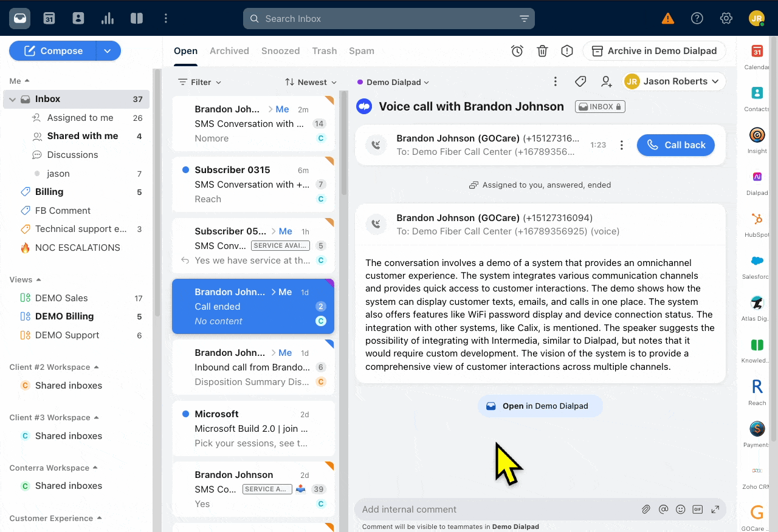Click the trash delete icon
This screenshot has height=532, width=778.
pyautogui.click(x=543, y=51)
